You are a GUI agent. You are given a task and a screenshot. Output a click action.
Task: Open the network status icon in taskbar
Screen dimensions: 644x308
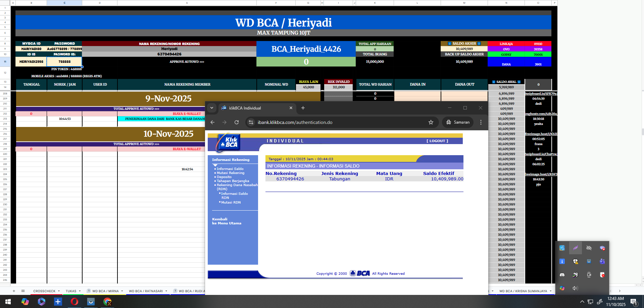(590, 302)
